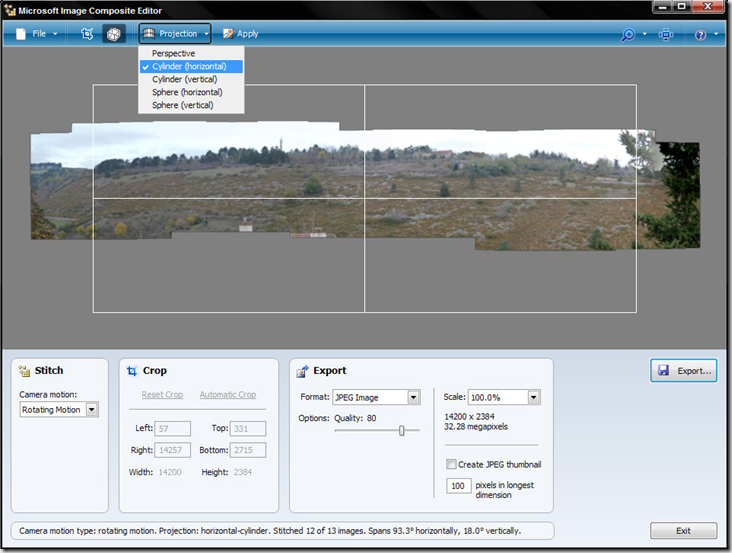The height and width of the screenshot is (553, 732).
Task: Open the Help icon
Action: [x=700, y=35]
